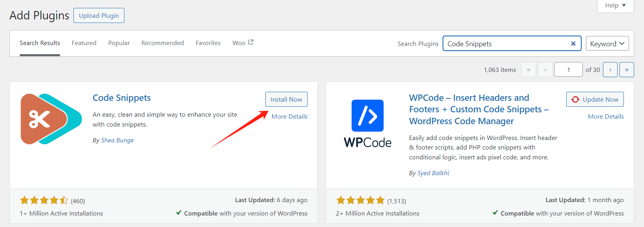
Task: Click Update Now for WPCode
Action: pyautogui.click(x=595, y=99)
